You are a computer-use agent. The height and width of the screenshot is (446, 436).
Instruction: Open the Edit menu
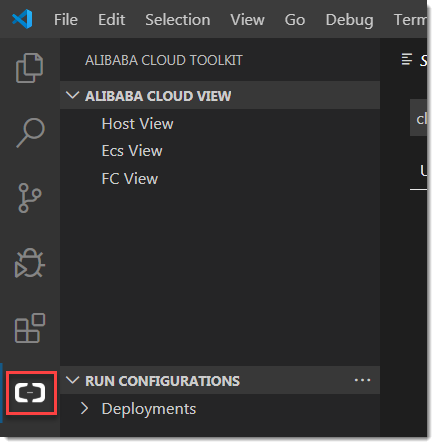tap(111, 20)
